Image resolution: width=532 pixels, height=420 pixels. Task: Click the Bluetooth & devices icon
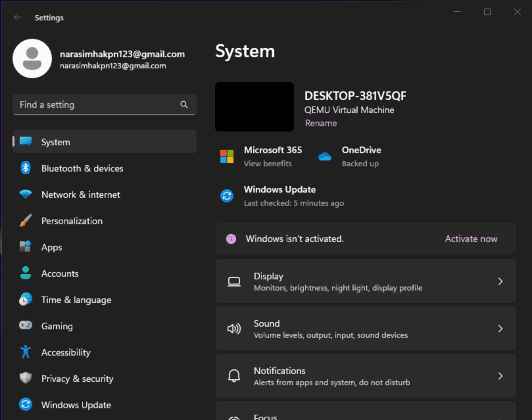coord(26,168)
